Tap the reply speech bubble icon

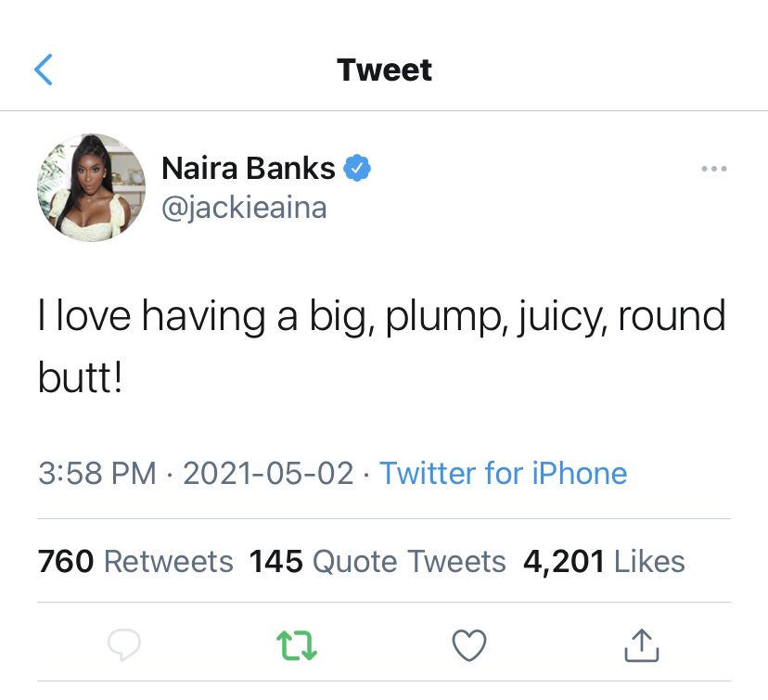[x=124, y=644]
